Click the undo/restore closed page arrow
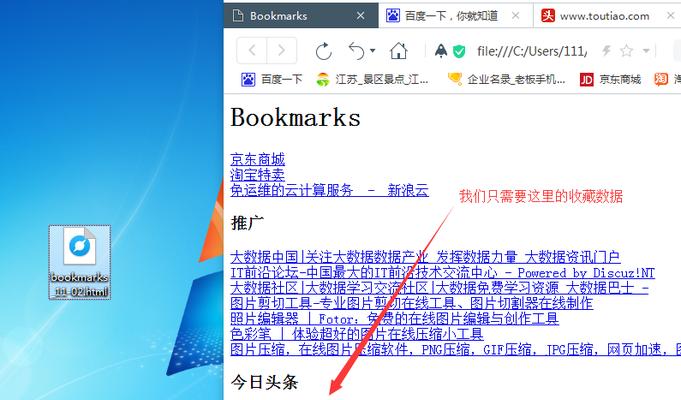The height and width of the screenshot is (400, 681). point(357,51)
